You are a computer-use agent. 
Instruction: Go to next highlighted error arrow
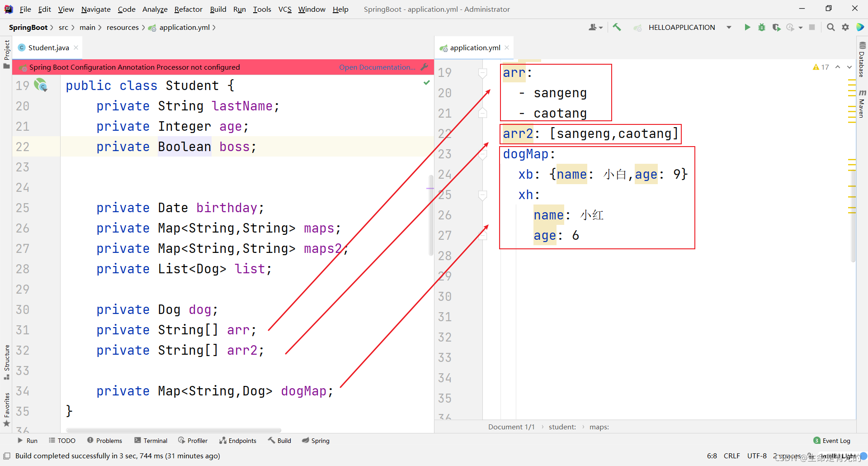(x=849, y=67)
